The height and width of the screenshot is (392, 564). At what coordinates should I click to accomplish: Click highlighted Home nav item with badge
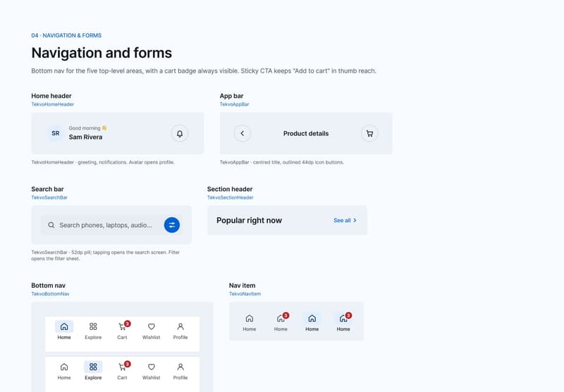tap(343, 323)
